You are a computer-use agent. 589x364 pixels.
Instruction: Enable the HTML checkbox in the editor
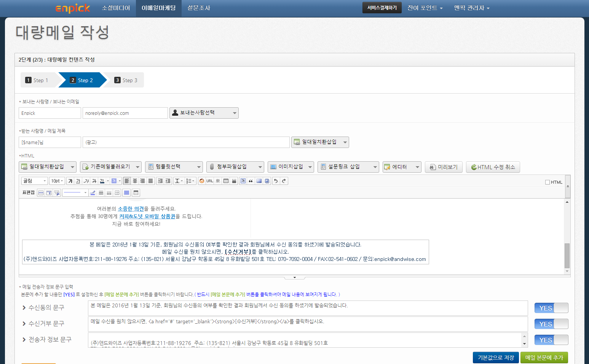547,182
